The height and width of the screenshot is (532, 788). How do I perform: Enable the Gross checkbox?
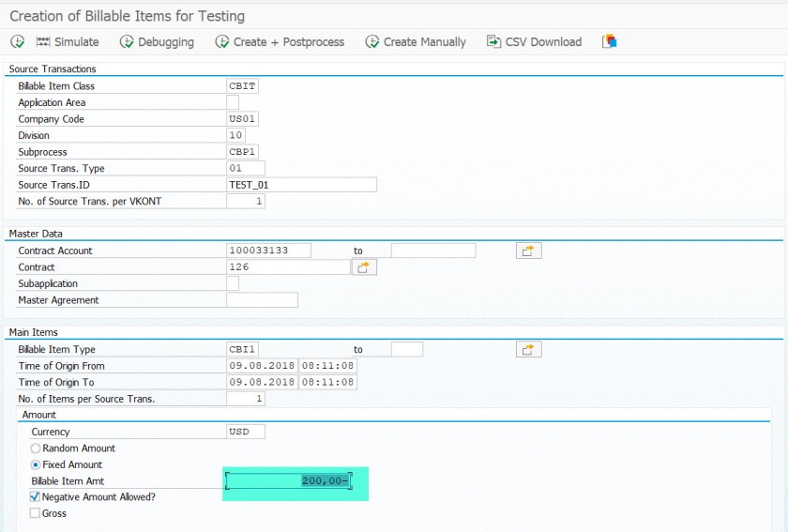(x=35, y=513)
